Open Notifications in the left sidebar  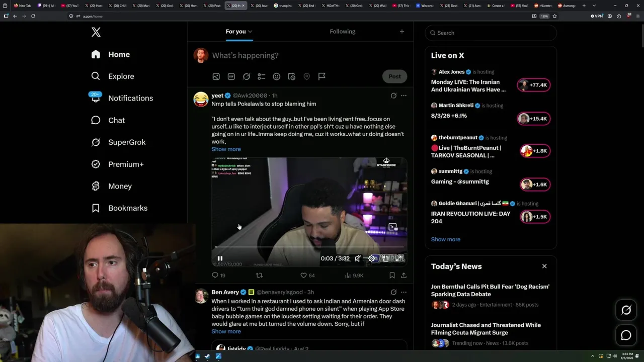[121, 98]
